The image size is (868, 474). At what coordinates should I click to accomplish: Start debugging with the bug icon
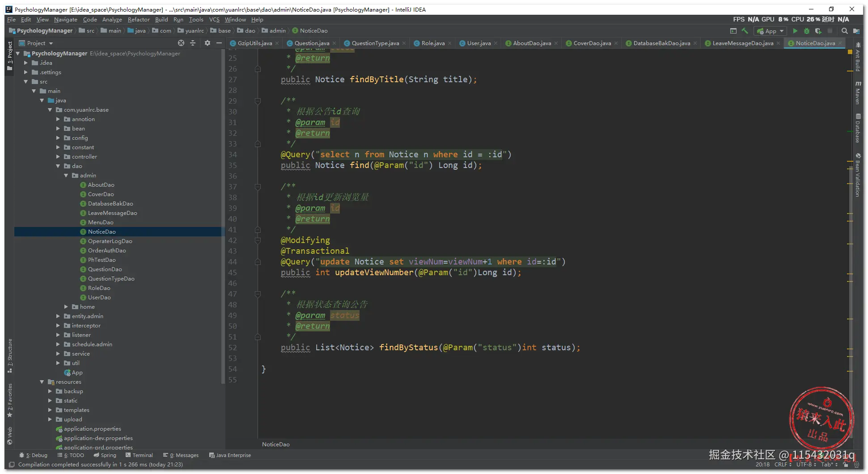(806, 31)
